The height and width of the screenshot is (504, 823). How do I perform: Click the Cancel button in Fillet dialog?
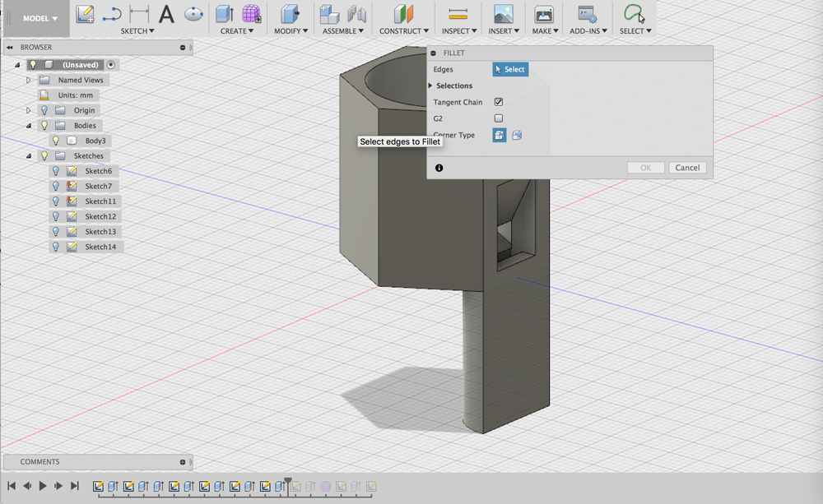click(687, 168)
